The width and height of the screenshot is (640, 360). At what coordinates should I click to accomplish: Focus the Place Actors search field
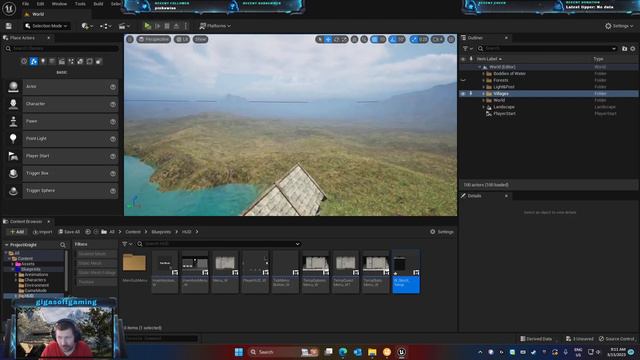61,49
